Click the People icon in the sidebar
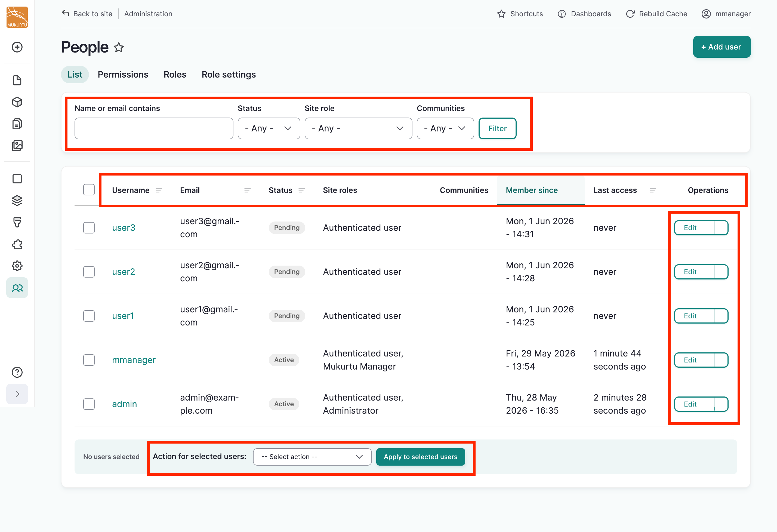The image size is (777, 532). click(17, 288)
